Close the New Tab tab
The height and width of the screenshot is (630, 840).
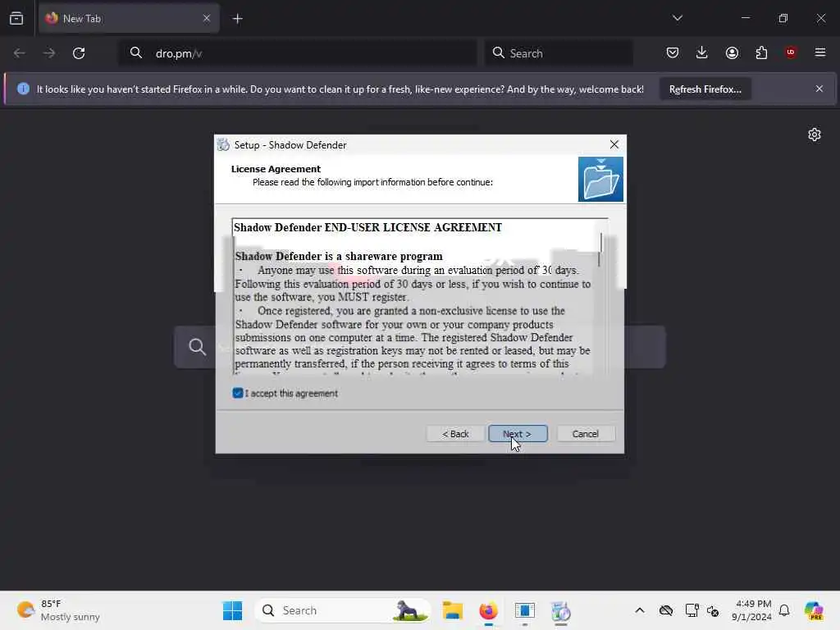pyautogui.click(x=206, y=18)
